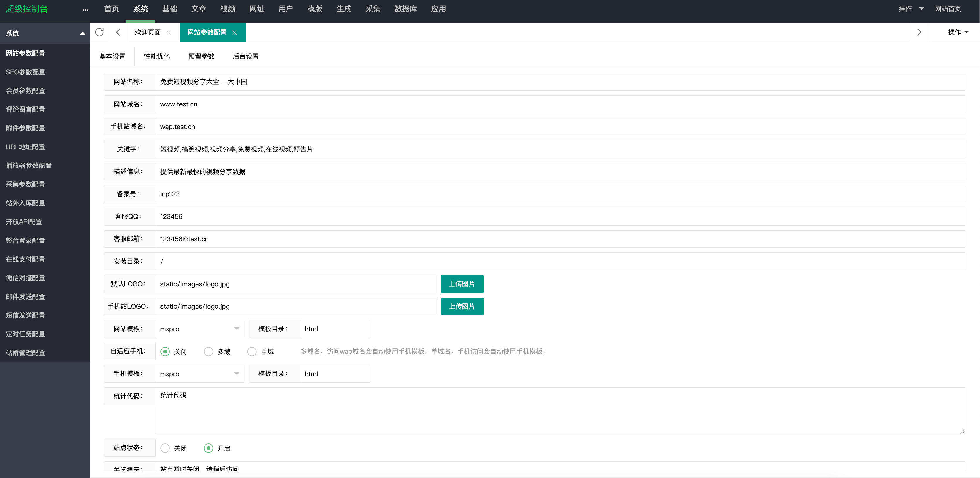The height and width of the screenshot is (478, 980).
Task: Click the right arrow to scroll tabs
Action: pyautogui.click(x=919, y=32)
